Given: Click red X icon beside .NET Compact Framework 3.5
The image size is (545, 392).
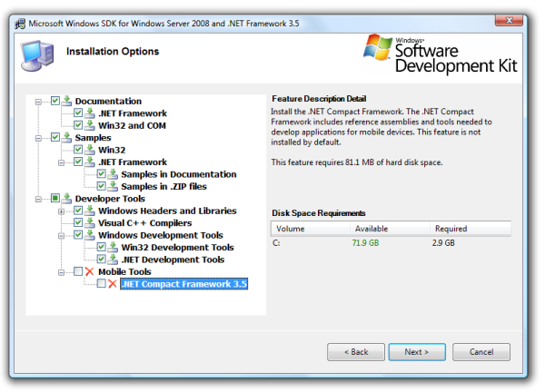Looking at the screenshot, I should tap(113, 284).
